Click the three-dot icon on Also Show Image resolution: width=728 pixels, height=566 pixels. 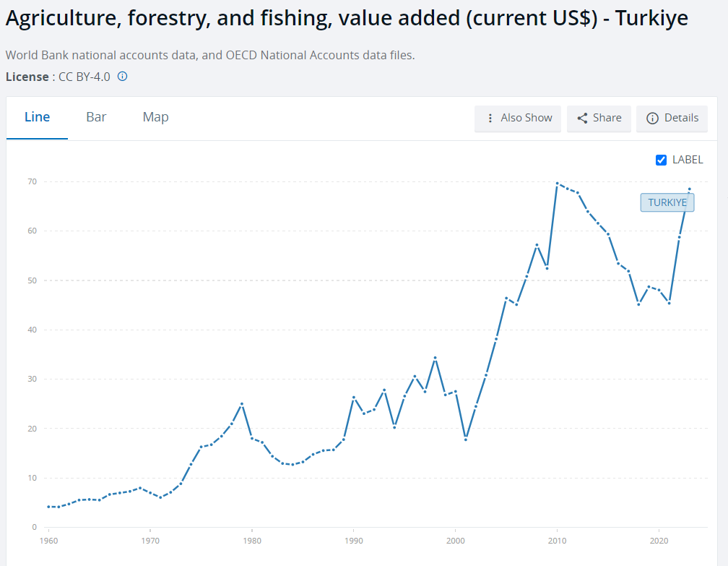pyautogui.click(x=490, y=118)
